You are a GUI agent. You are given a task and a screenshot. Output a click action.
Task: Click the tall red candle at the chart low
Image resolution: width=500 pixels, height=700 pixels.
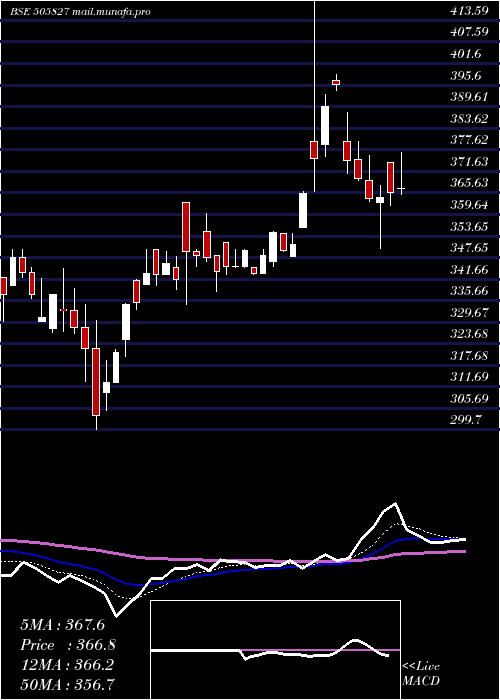[96, 382]
